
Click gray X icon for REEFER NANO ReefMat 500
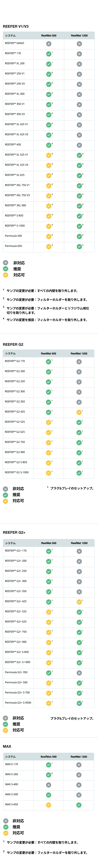pos(49,44)
